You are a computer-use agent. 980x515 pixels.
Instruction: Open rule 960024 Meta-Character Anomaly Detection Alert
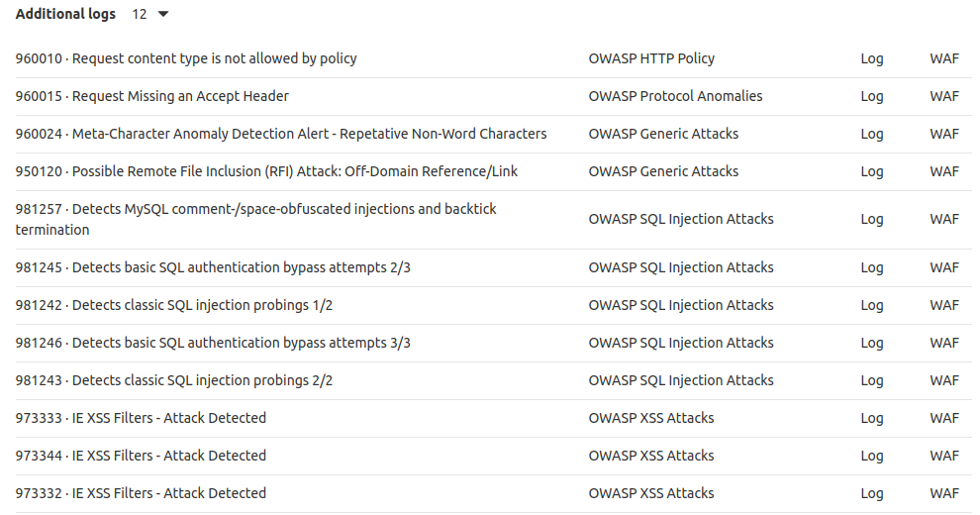[x=280, y=134]
